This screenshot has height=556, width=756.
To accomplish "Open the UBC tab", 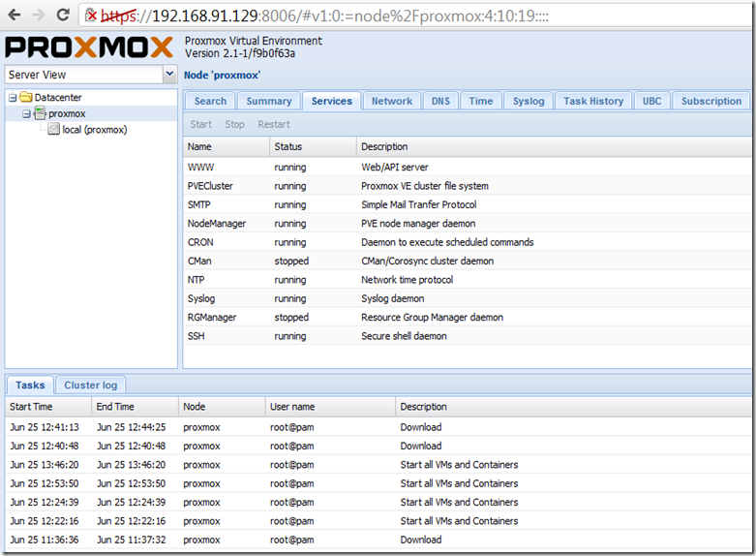I will 651,101.
